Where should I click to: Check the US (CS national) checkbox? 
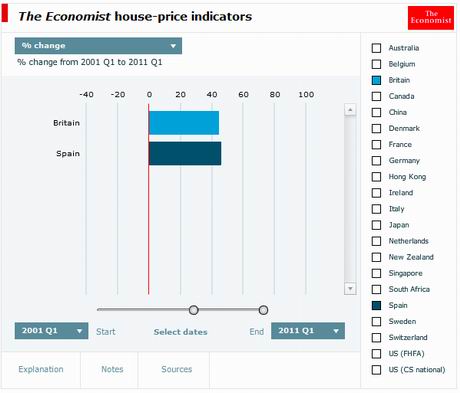coord(376,370)
